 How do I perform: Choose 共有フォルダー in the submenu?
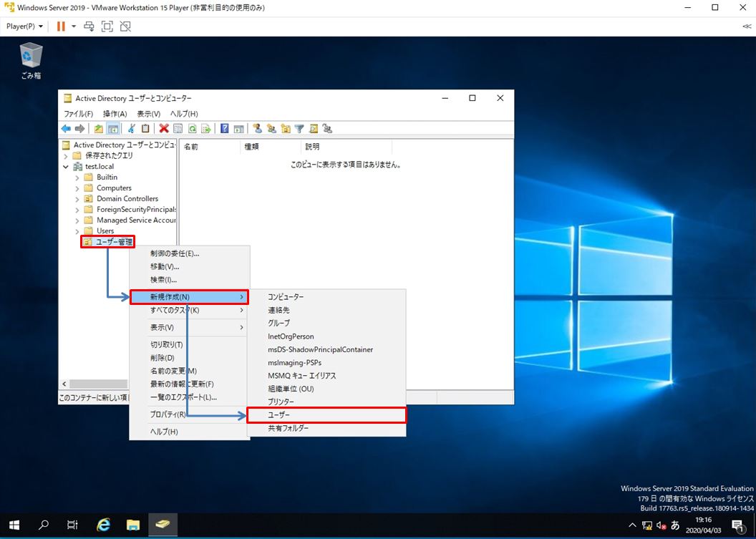326,428
